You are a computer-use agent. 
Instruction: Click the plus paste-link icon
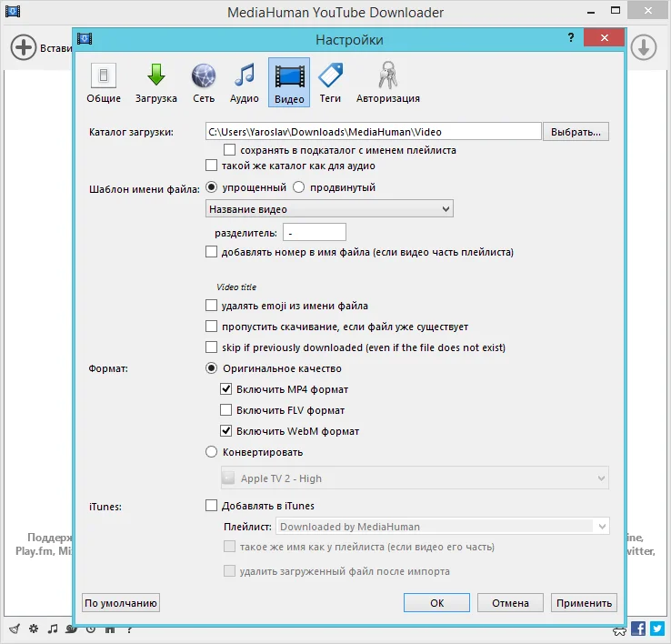pos(23,47)
